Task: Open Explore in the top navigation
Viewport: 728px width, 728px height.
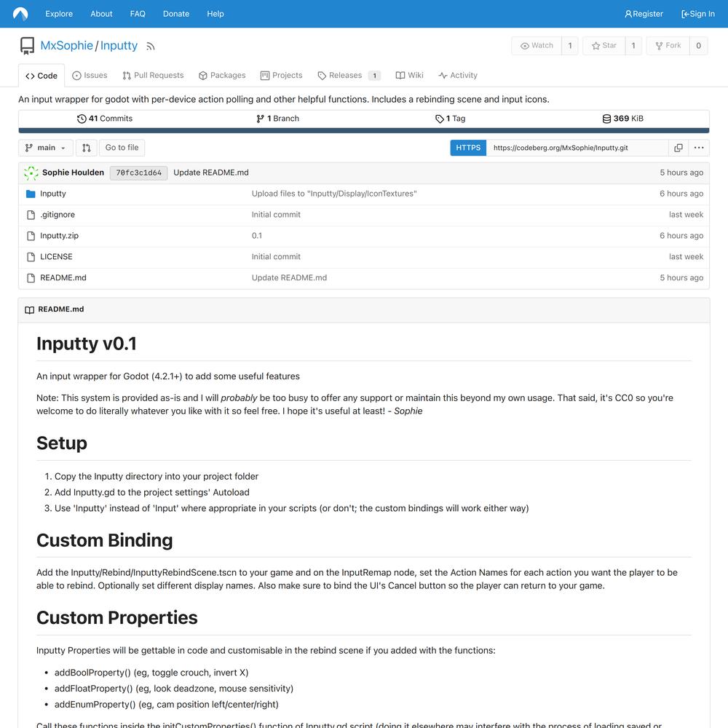Action: tap(59, 14)
